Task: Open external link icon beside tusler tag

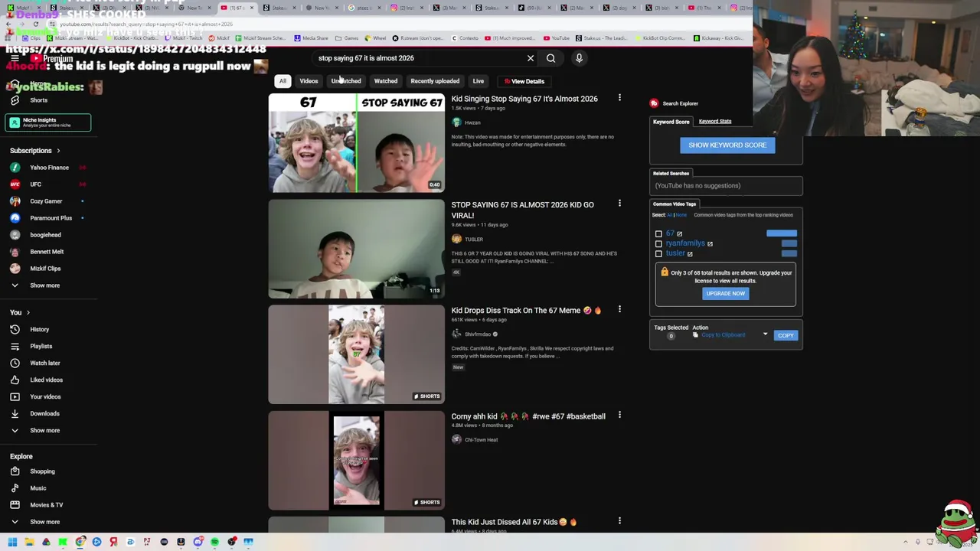Action: tap(690, 254)
